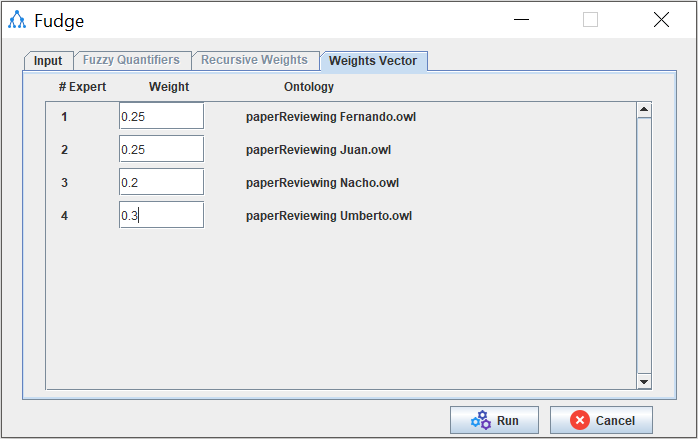The image size is (698, 439).
Task: Open the Fuzzy Quantifiers tab
Action: [x=131, y=60]
